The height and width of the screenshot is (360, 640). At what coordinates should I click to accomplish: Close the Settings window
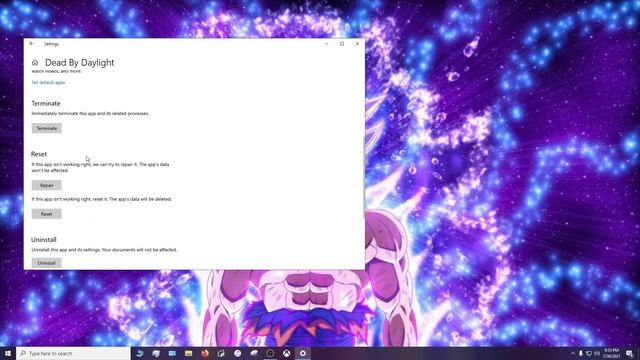pos(357,44)
